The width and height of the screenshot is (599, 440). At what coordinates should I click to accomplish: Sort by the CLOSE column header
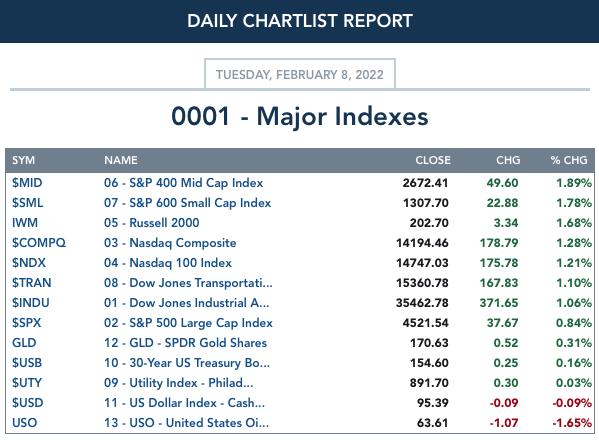433,160
